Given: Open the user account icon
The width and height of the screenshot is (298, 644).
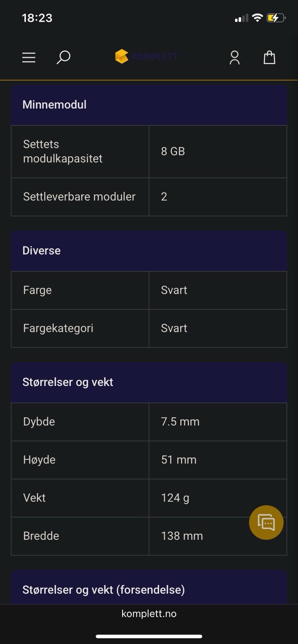Looking at the screenshot, I should (x=235, y=57).
